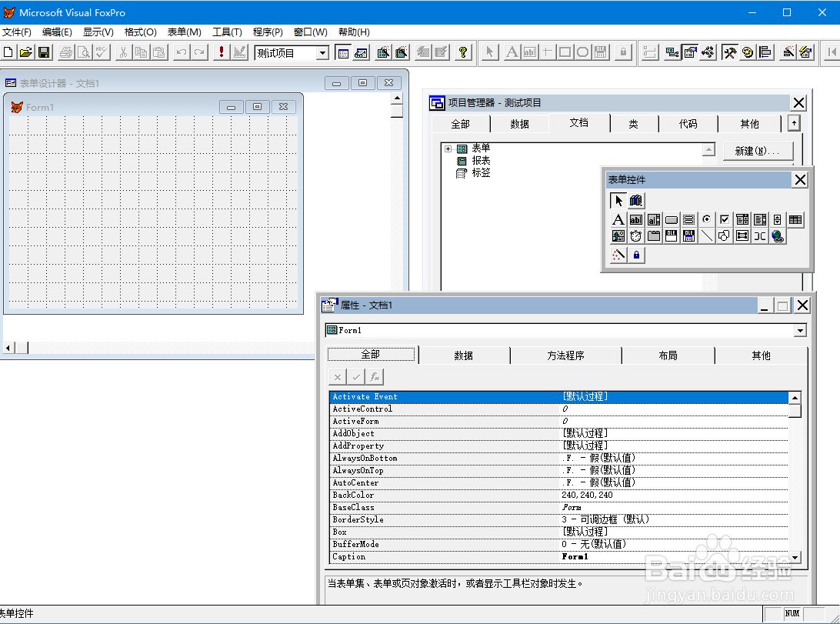The width and height of the screenshot is (840, 624).
Task: Toggle Select Objects arrow in Form Controls
Action: click(618, 201)
